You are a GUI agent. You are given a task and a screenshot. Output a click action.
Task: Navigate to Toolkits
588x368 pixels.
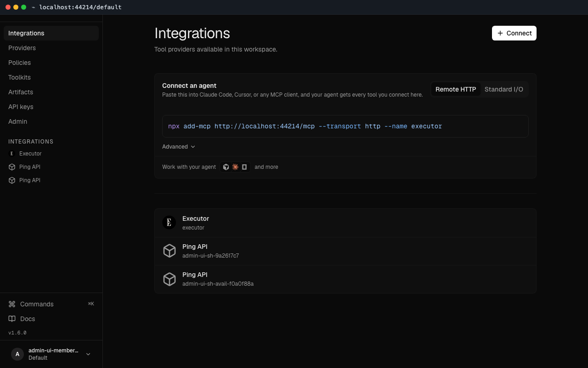51,77
